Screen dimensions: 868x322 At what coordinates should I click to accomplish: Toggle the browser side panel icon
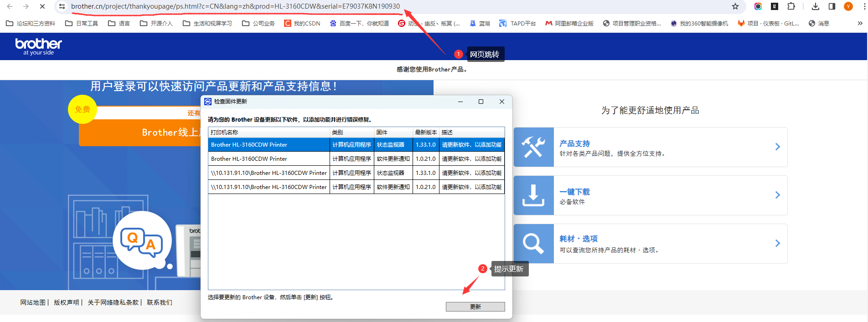pos(832,6)
